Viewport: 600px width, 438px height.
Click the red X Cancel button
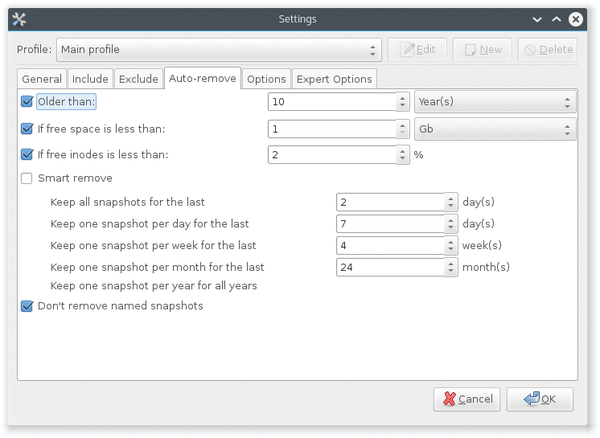(466, 399)
